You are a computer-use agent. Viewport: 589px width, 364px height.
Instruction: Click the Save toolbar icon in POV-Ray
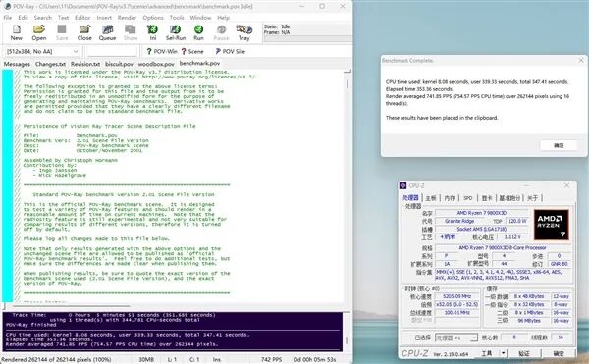click(62, 32)
